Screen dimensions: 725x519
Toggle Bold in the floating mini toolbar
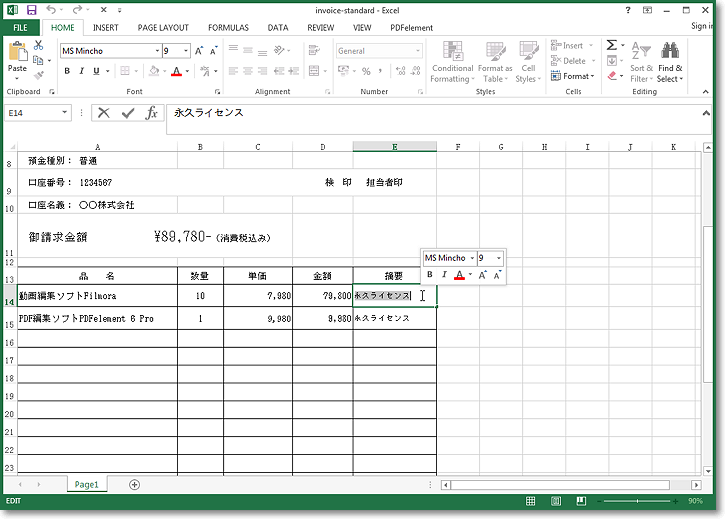[430, 274]
